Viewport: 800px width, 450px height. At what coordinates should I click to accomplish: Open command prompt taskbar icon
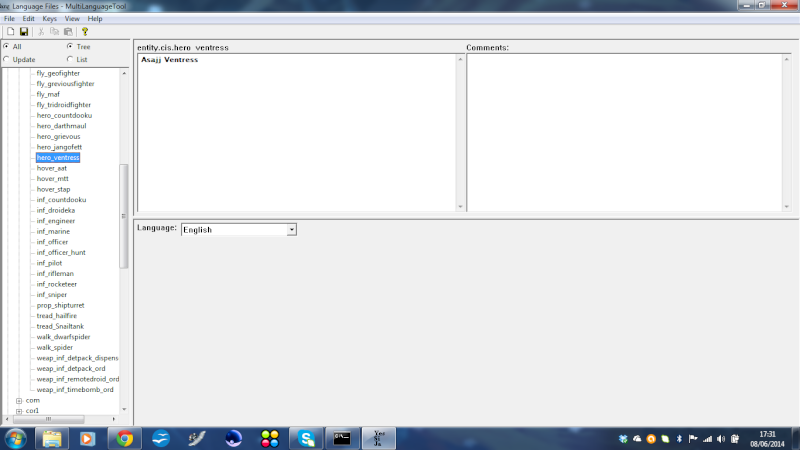[342, 439]
